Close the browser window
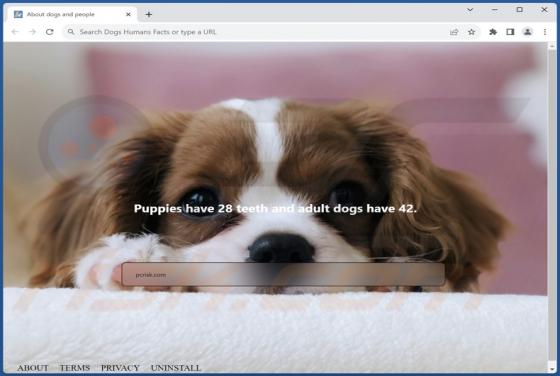The width and height of the screenshot is (560, 376). pyautogui.click(x=544, y=10)
